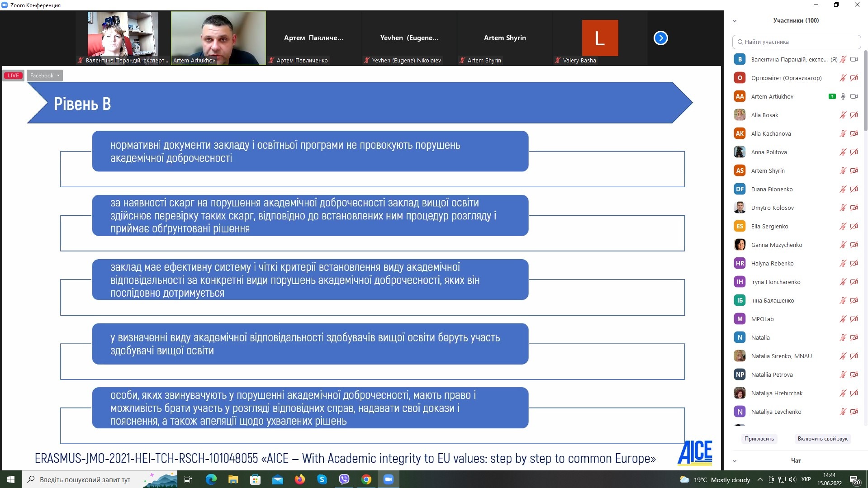This screenshot has height=488, width=868.
Task: Click Валентина Парандій's camera icon in participants list
Action: click(854, 59)
